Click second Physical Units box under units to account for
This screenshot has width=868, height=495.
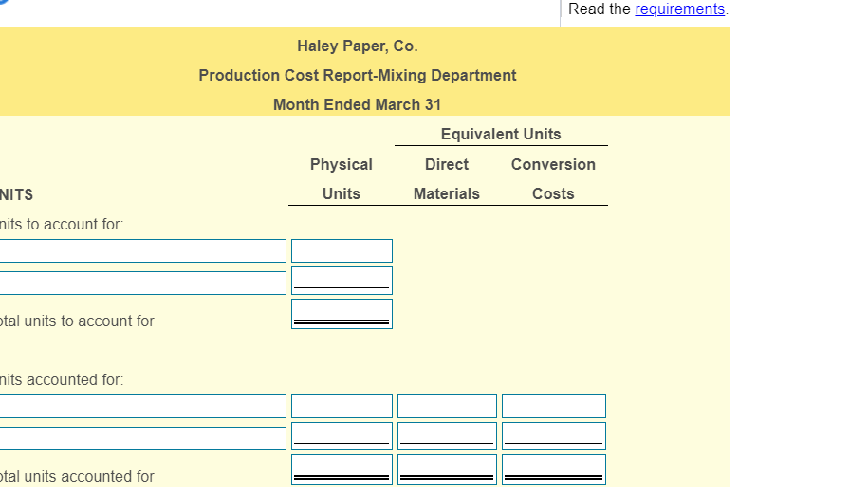pyautogui.click(x=342, y=281)
